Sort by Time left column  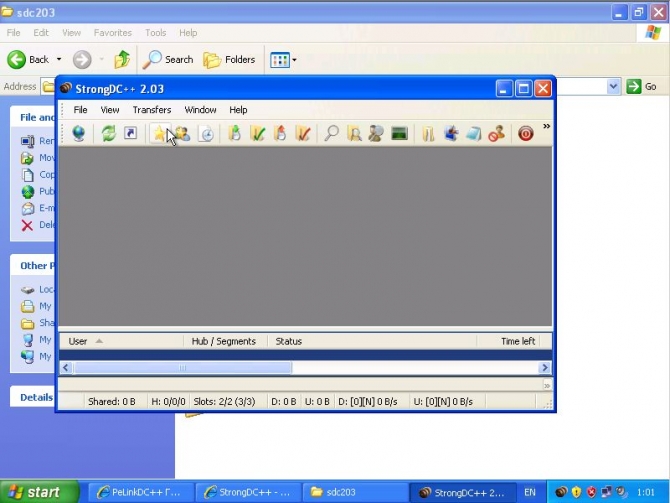pos(508,341)
